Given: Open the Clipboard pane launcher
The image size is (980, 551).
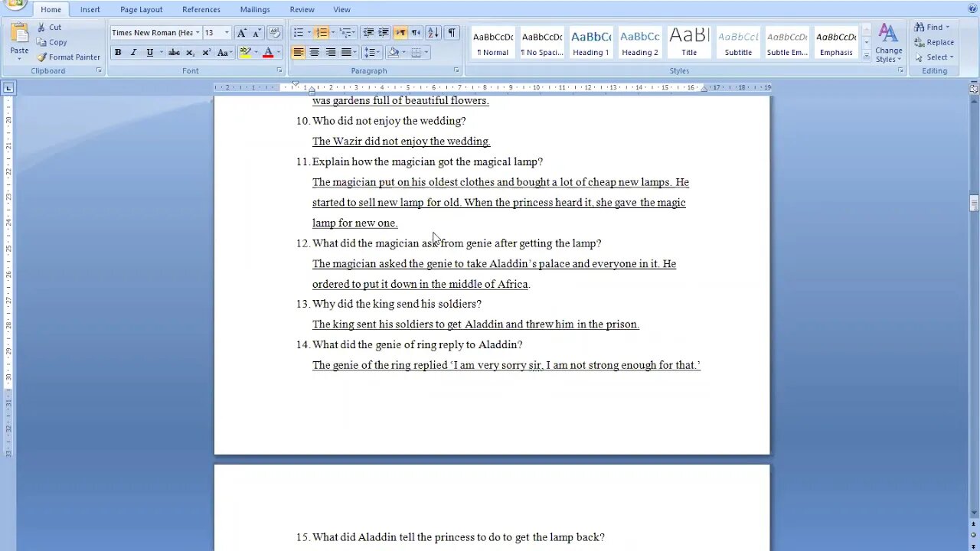Looking at the screenshot, I should tap(99, 70).
